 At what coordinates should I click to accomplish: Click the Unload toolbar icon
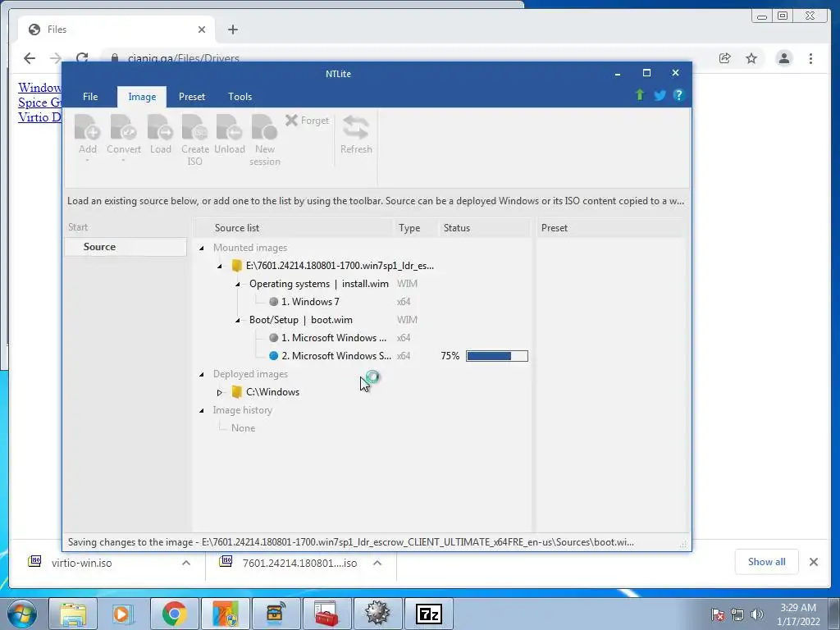tap(230, 129)
